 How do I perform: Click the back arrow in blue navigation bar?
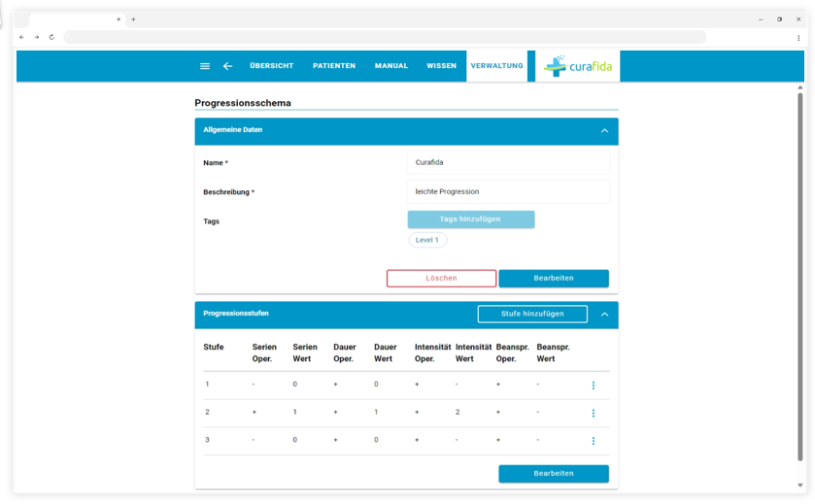227,66
